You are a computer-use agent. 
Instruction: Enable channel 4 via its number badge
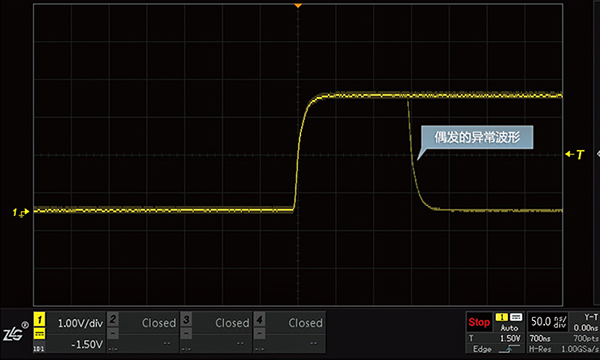(259, 319)
